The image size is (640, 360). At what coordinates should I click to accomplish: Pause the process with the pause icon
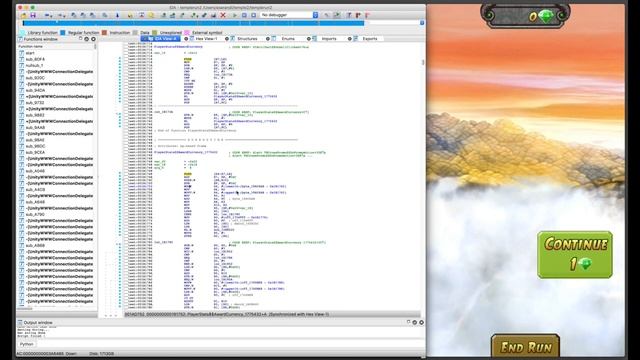[244, 15]
